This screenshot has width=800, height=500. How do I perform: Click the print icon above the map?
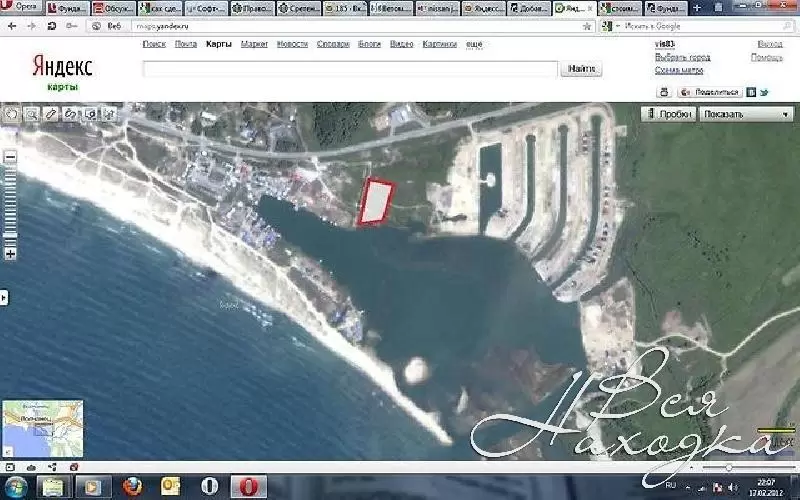coord(663,92)
